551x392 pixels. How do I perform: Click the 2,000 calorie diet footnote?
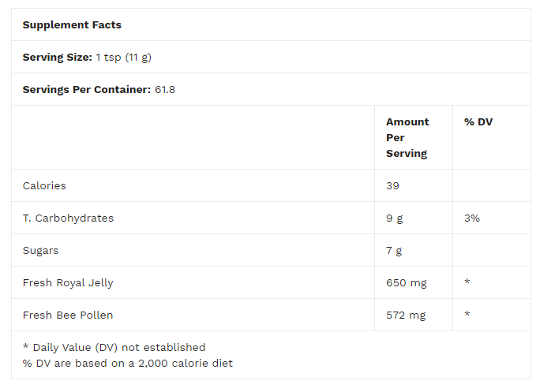point(128,364)
